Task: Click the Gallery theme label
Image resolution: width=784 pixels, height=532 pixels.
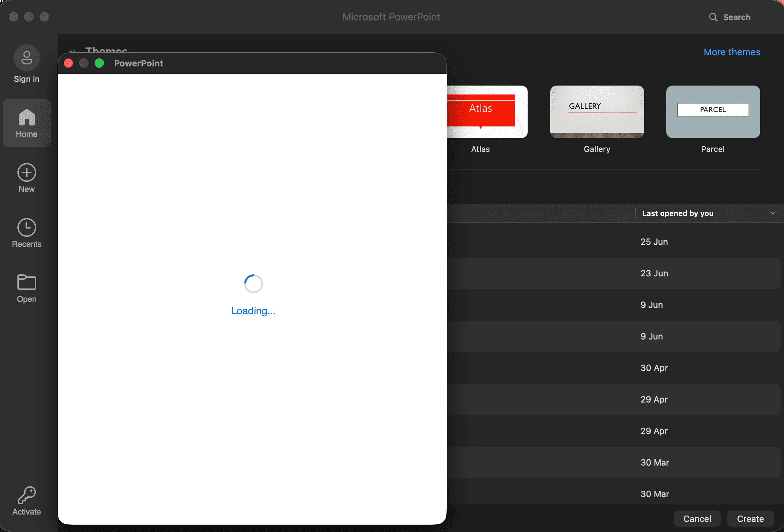Action: pyautogui.click(x=597, y=149)
